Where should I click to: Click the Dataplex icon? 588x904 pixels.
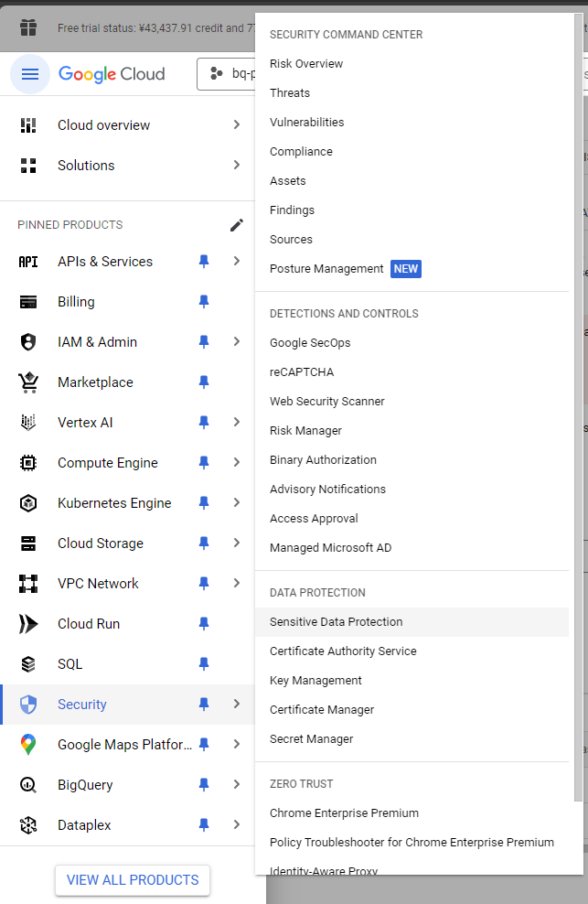pos(28,825)
